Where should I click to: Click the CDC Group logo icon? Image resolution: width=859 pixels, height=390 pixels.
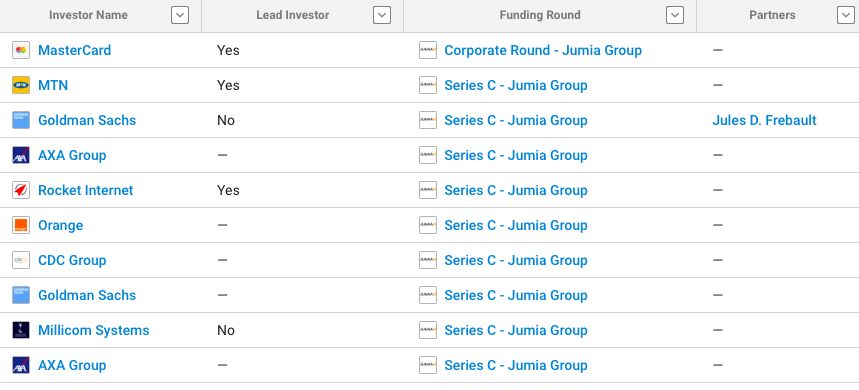[x=21, y=260]
